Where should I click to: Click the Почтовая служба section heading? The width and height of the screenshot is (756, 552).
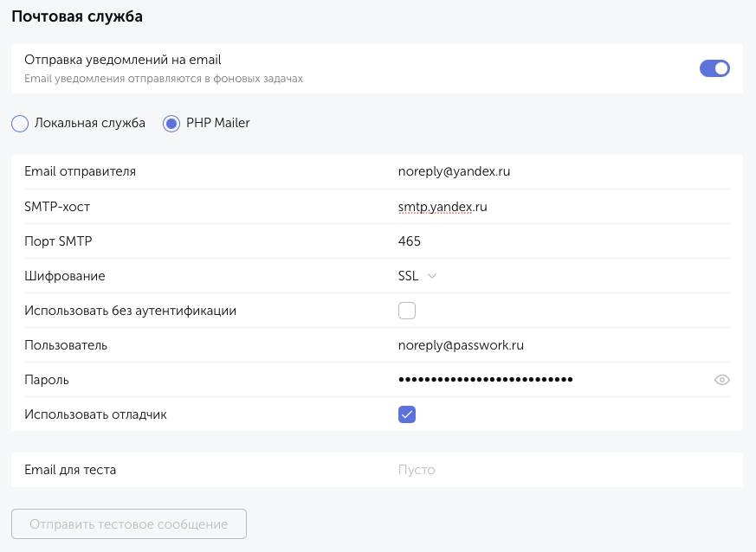pyautogui.click(x=77, y=16)
